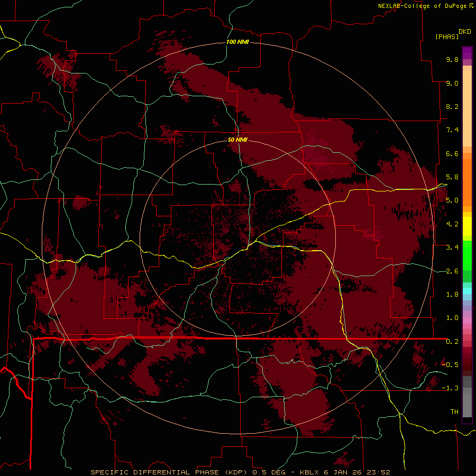Click the 8.2 value on the color scale
The width and height of the screenshot is (476, 476).
point(452,106)
